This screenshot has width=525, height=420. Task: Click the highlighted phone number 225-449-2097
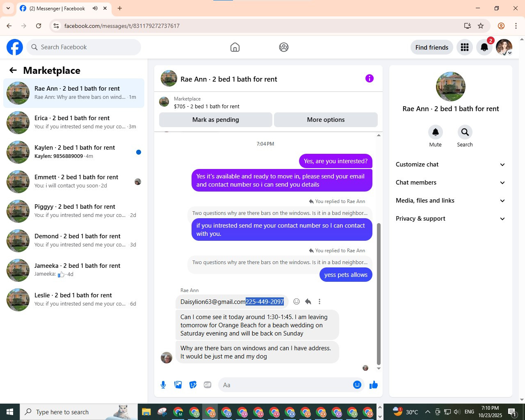(265, 301)
